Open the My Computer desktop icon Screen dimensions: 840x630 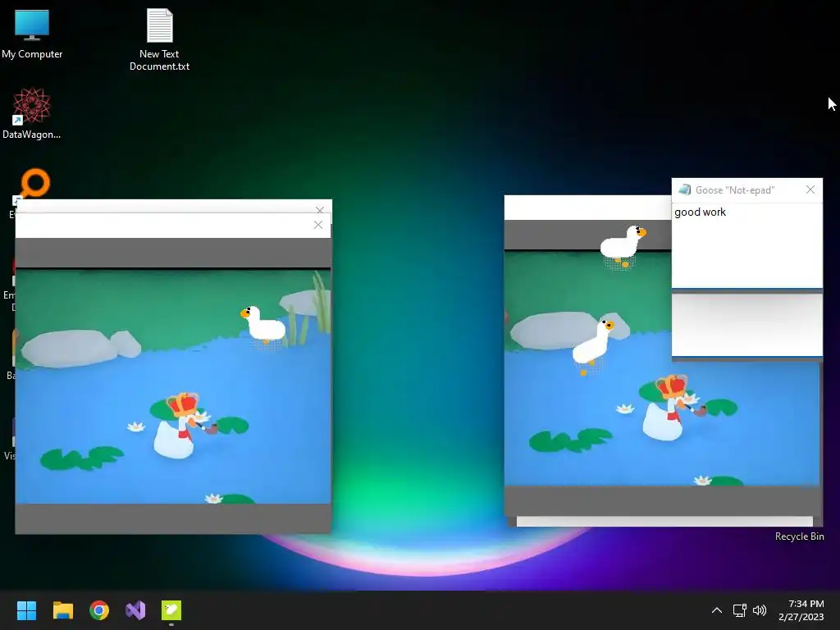tap(32, 34)
